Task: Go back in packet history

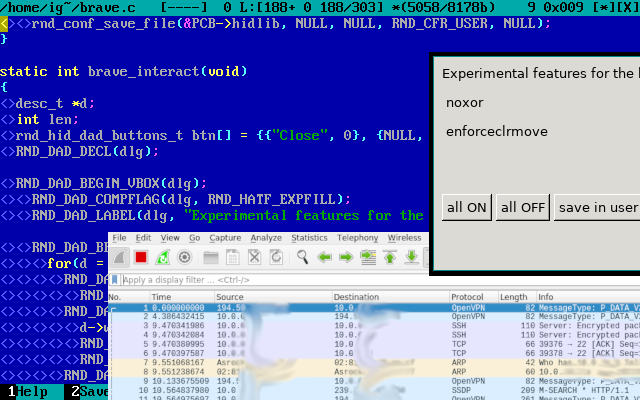Action: pos(324,258)
